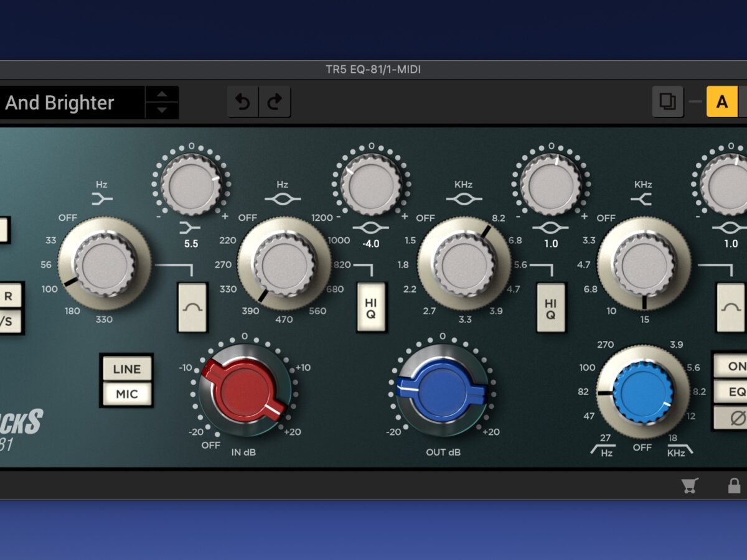Copy settings with the copy A/B icon
This screenshot has height=560, width=747.
point(667,101)
